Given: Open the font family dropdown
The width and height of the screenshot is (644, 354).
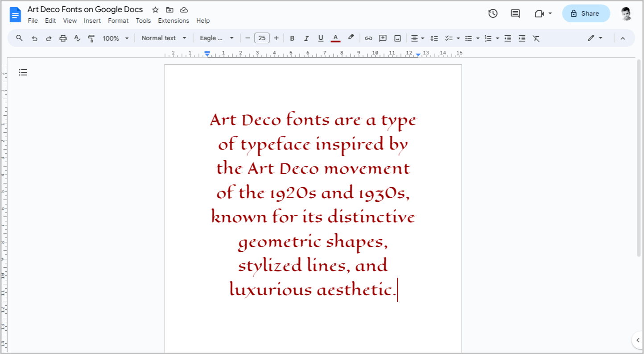Looking at the screenshot, I should [217, 38].
